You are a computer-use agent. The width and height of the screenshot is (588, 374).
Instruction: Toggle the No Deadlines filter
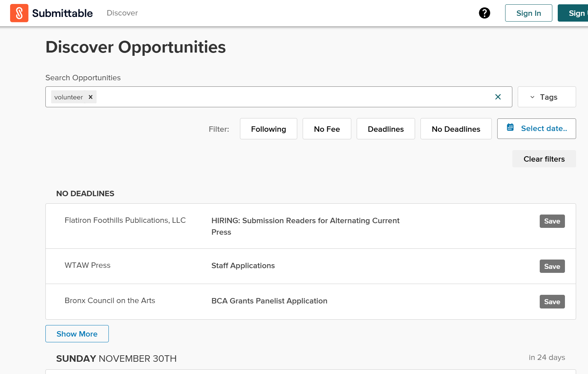pyautogui.click(x=456, y=129)
